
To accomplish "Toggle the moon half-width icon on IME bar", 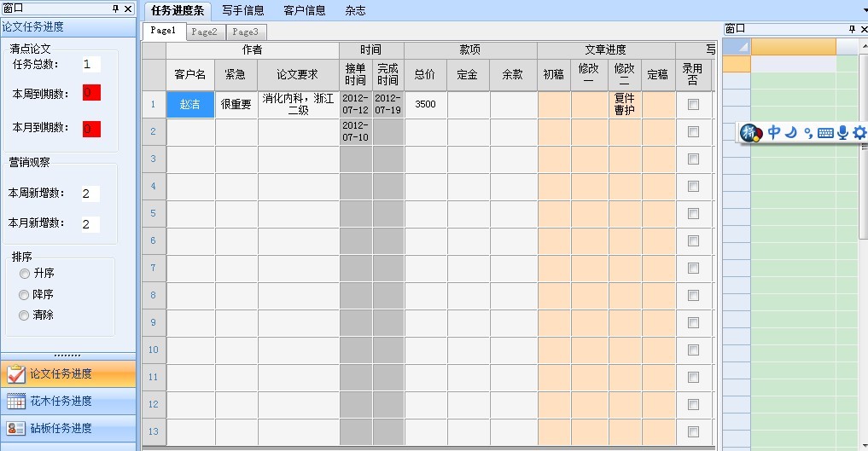I will (791, 132).
